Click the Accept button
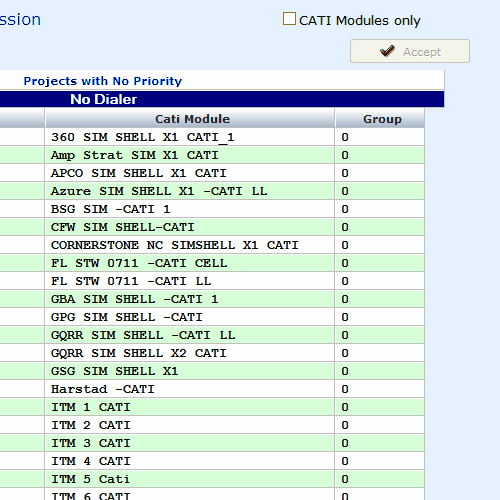 click(x=410, y=51)
